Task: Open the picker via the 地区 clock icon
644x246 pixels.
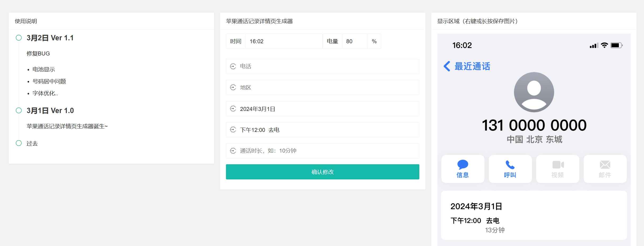Action: pyautogui.click(x=233, y=87)
